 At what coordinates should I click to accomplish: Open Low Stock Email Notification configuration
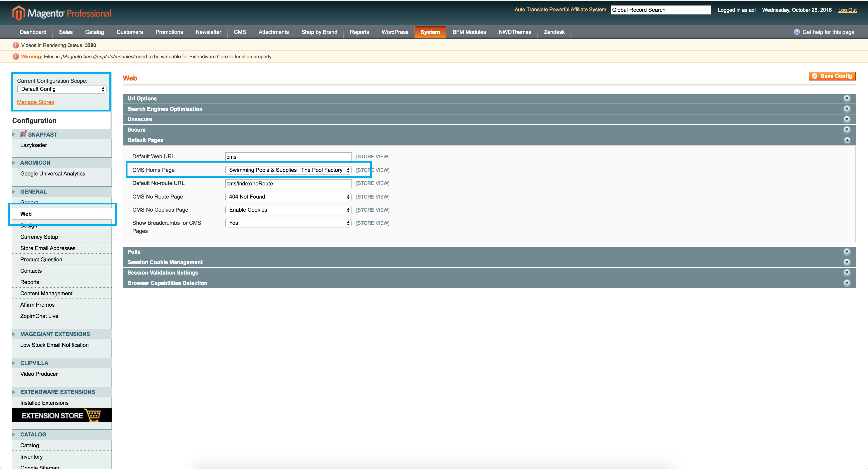pyautogui.click(x=54, y=345)
